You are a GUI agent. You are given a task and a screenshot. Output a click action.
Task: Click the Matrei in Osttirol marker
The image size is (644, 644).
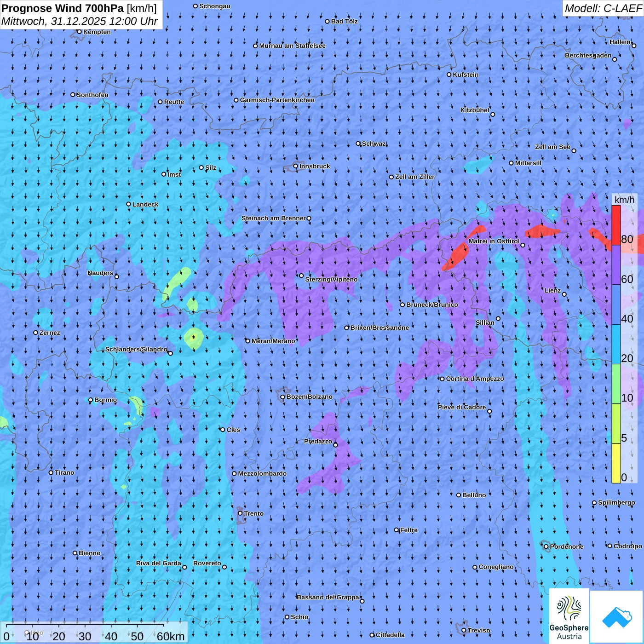pos(523,245)
